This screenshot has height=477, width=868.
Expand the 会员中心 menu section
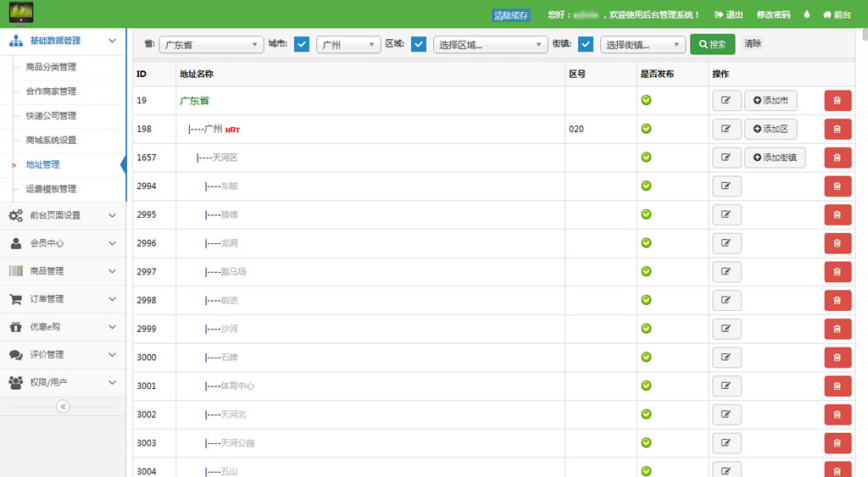point(63,243)
